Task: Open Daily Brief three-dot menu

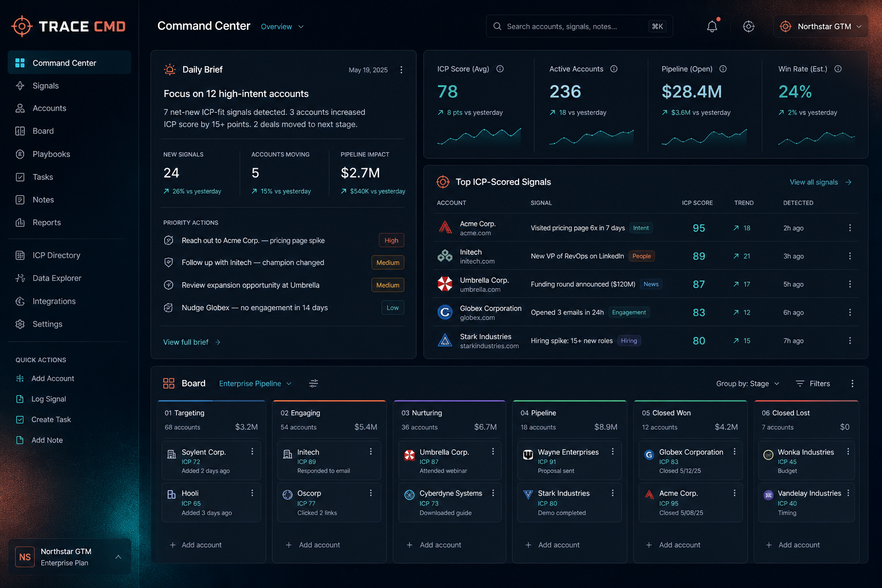Action: tap(401, 70)
